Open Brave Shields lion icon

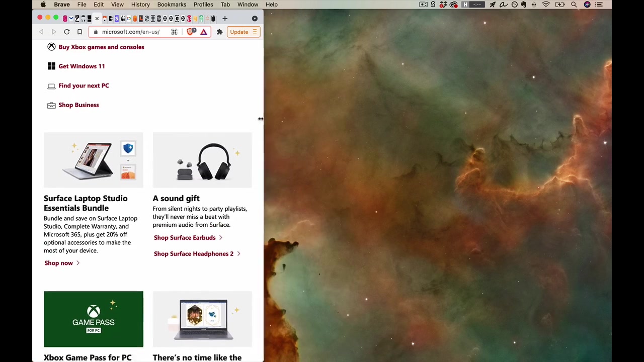click(191, 32)
